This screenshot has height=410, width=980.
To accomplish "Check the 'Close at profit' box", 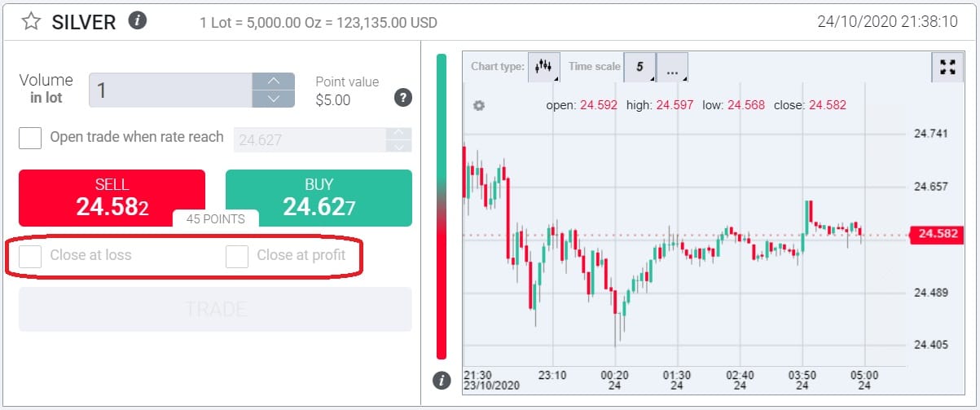I will (x=237, y=256).
